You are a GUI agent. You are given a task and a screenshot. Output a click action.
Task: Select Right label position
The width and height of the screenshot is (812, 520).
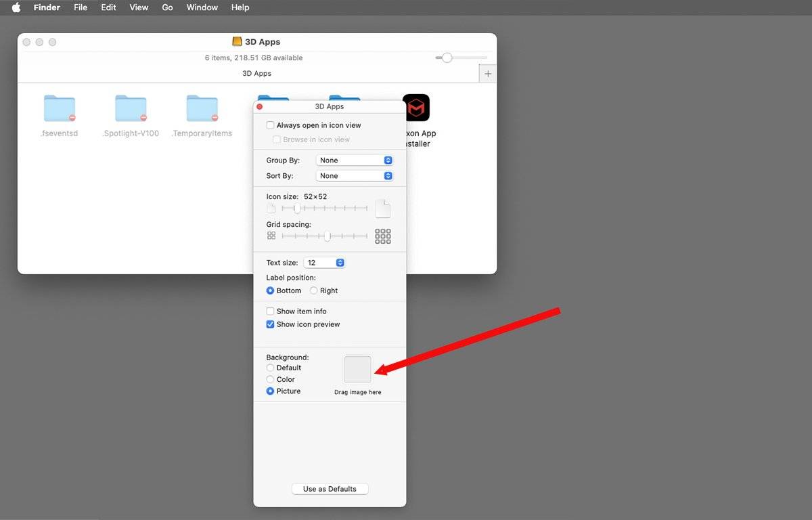point(314,290)
